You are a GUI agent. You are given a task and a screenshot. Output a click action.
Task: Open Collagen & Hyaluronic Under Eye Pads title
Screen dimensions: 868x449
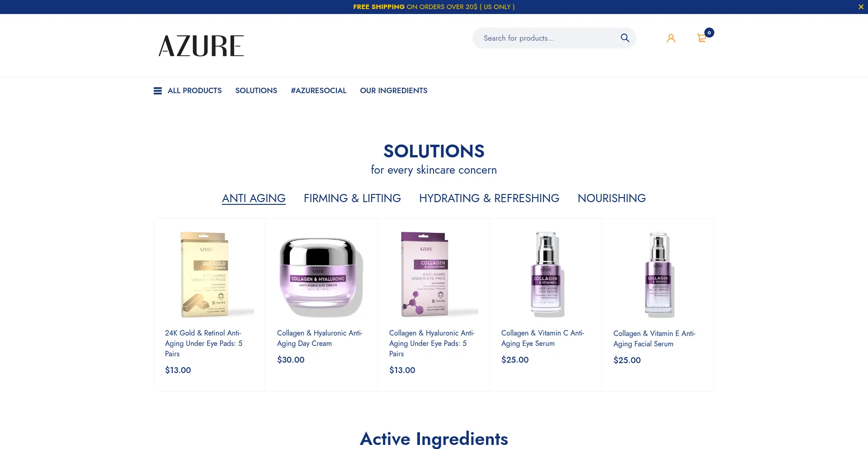click(432, 343)
